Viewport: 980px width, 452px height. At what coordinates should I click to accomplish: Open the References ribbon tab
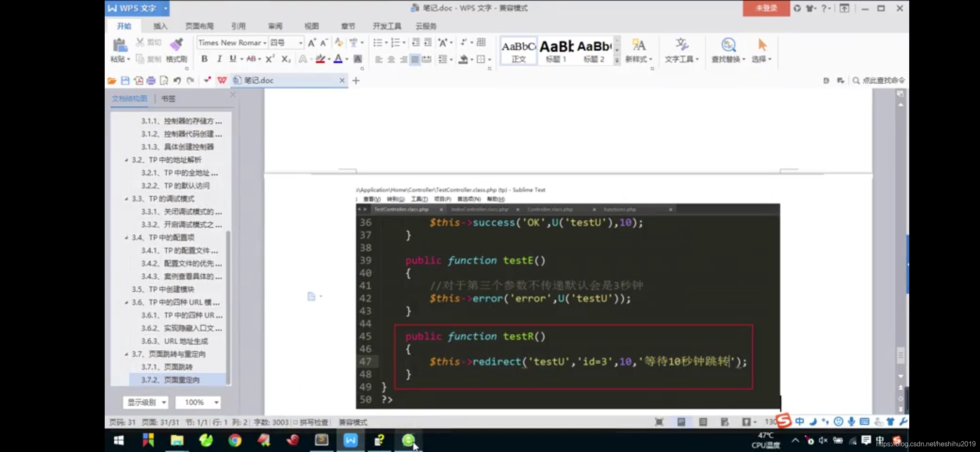(x=238, y=26)
